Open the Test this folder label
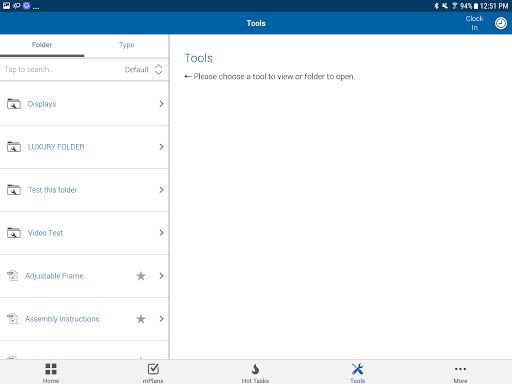 [x=53, y=190]
